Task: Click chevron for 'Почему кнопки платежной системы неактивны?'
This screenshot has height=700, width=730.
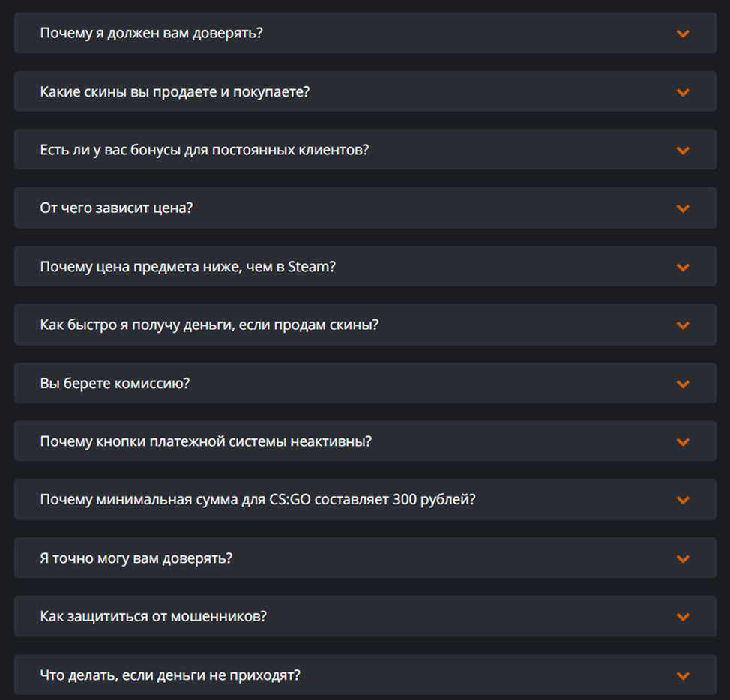Action: click(682, 442)
